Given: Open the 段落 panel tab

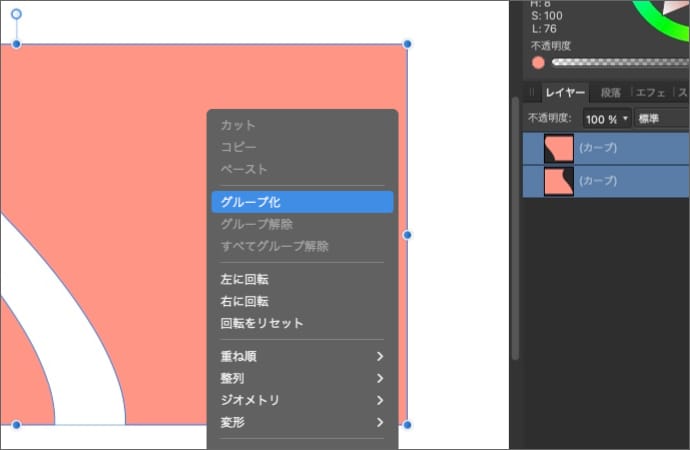Looking at the screenshot, I should (610, 93).
